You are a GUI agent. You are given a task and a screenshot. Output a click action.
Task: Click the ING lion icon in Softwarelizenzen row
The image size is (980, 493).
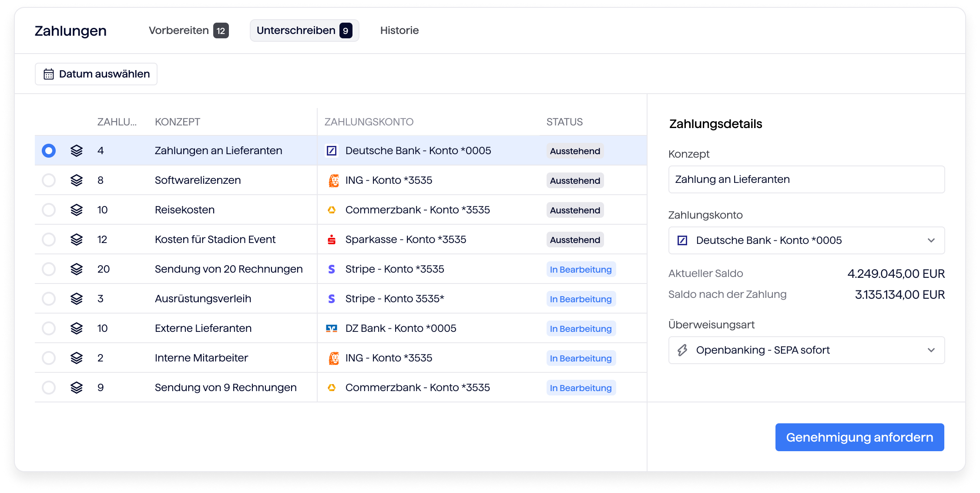pyautogui.click(x=333, y=180)
